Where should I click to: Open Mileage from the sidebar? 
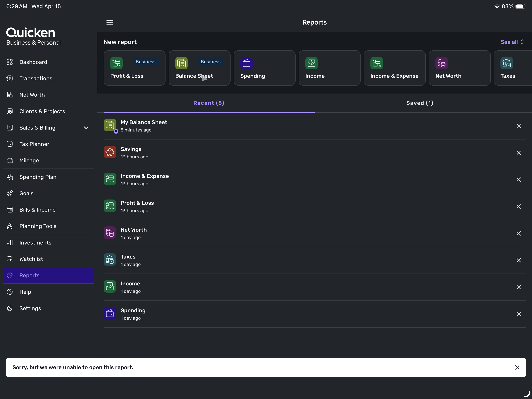pyautogui.click(x=29, y=161)
